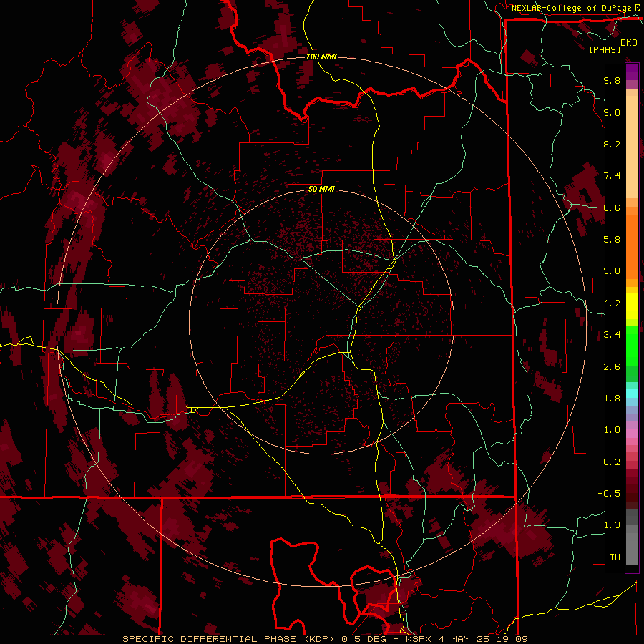Click the 5.8 scale label
Image resolution: width=644 pixels, height=644 pixels.
tap(612, 240)
